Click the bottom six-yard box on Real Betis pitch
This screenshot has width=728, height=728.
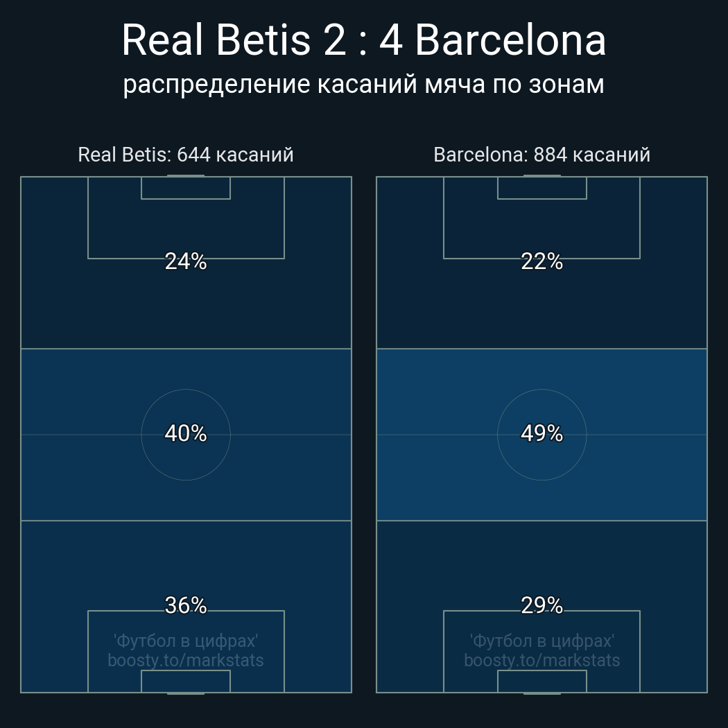point(186,682)
